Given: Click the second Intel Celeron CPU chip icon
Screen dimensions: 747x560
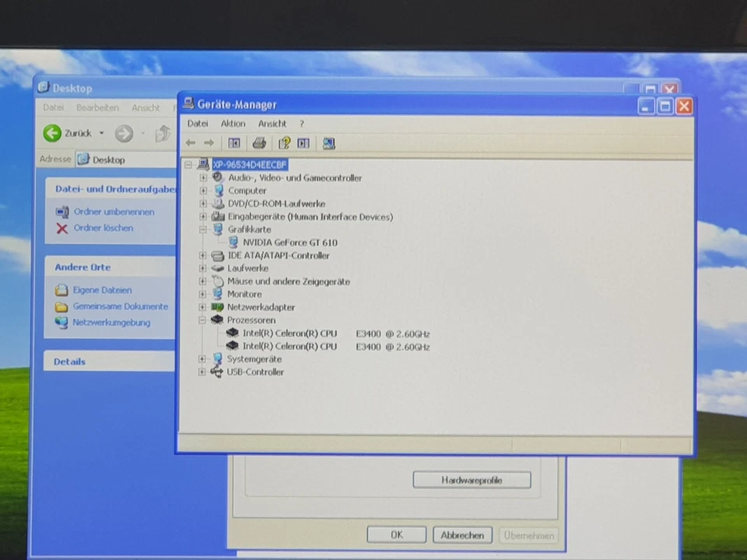Looking at the screenshot, I should pos(232,345).
